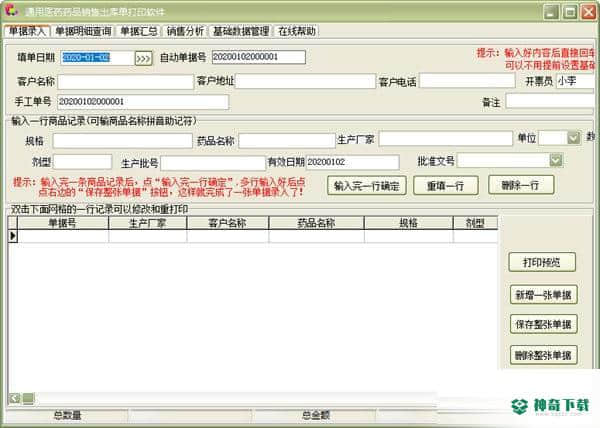
Task: Click the 打印预览 button
Action: coord(542,262)
